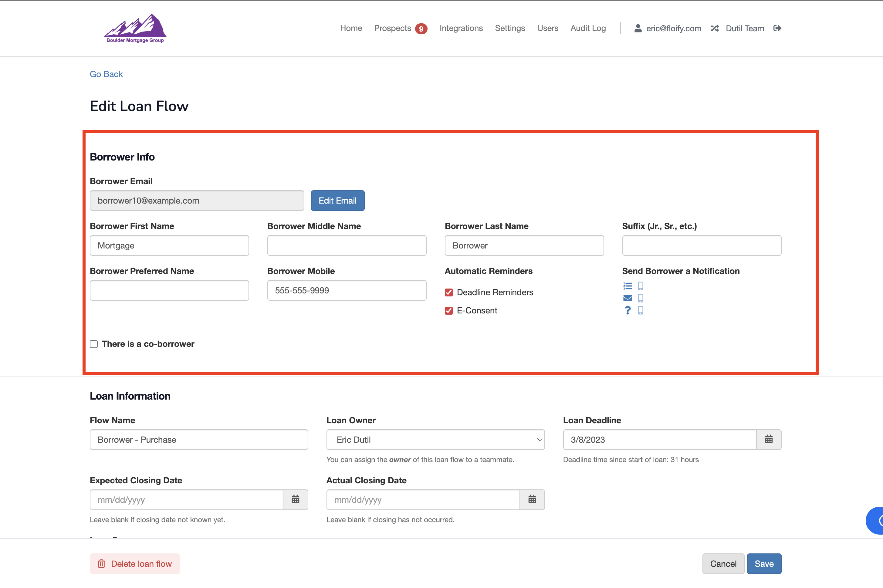This screenshot has height=588, width=883.
Task: Uncheck the E-Consent checkbox
Action: pyautogui.click(x=448, y=310)
